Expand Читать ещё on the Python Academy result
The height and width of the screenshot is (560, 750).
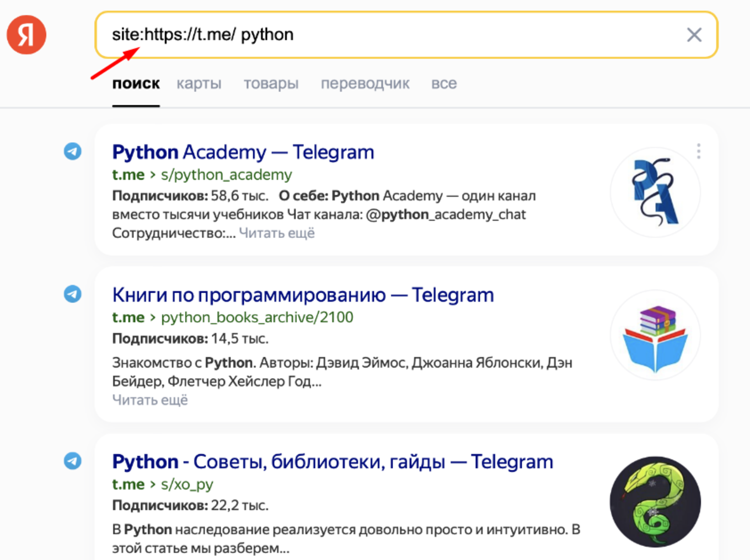point(277,233)
